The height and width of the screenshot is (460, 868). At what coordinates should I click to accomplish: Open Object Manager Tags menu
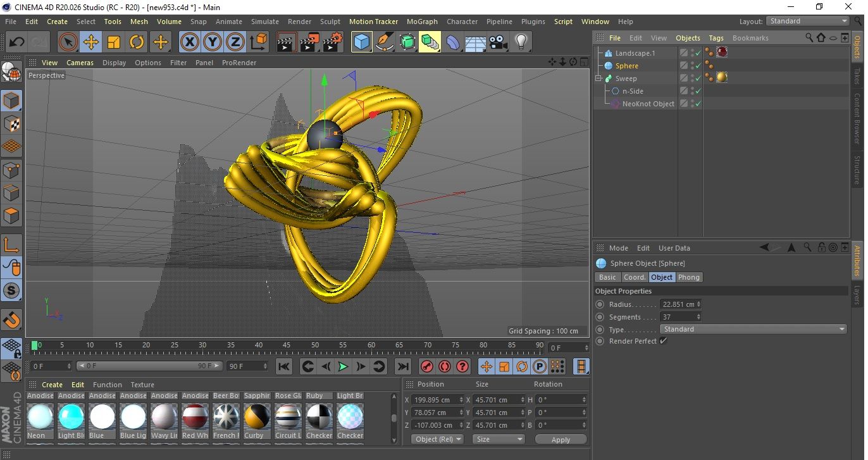[716, 38]
